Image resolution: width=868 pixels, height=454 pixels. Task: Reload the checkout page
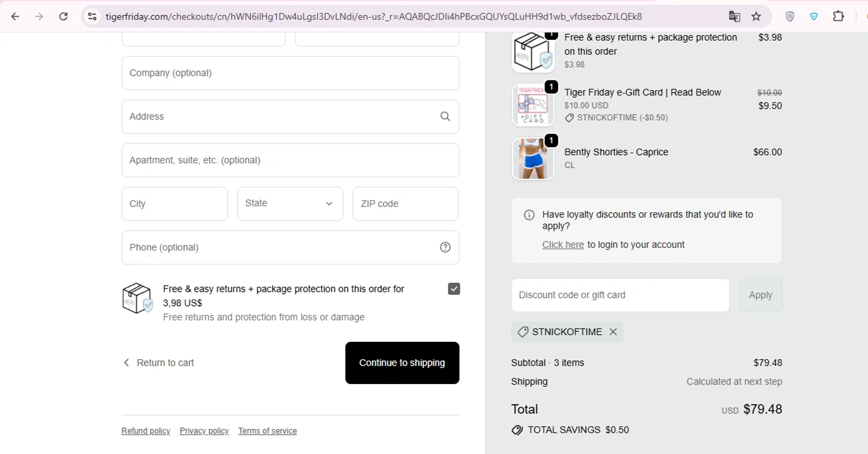[x=64, y=16]
